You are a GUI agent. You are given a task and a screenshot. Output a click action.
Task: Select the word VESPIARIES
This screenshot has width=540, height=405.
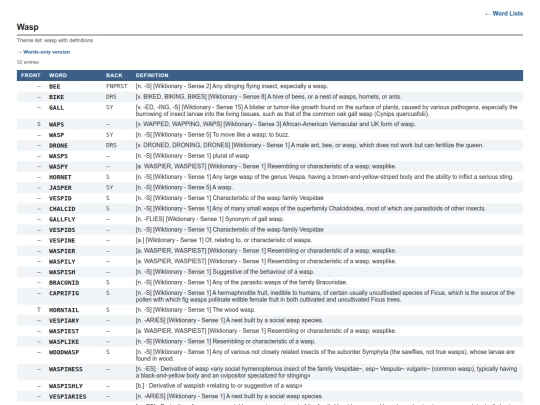68,397
